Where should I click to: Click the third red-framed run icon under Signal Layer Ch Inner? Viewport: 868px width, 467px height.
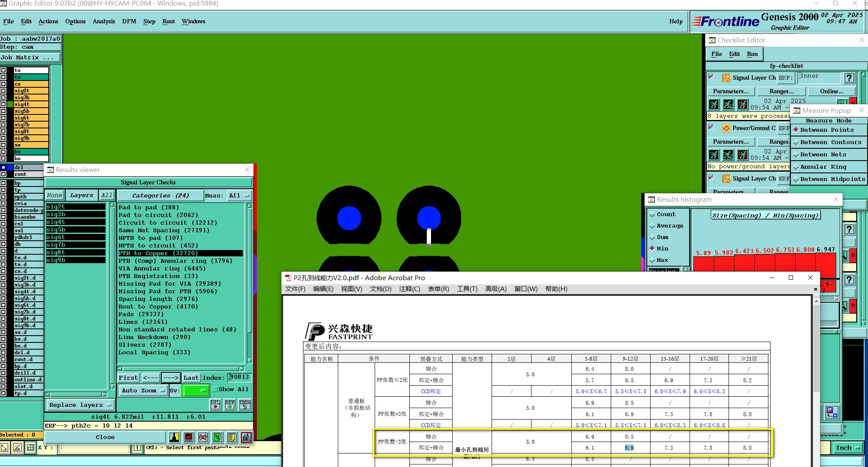[x=743, y=104]
